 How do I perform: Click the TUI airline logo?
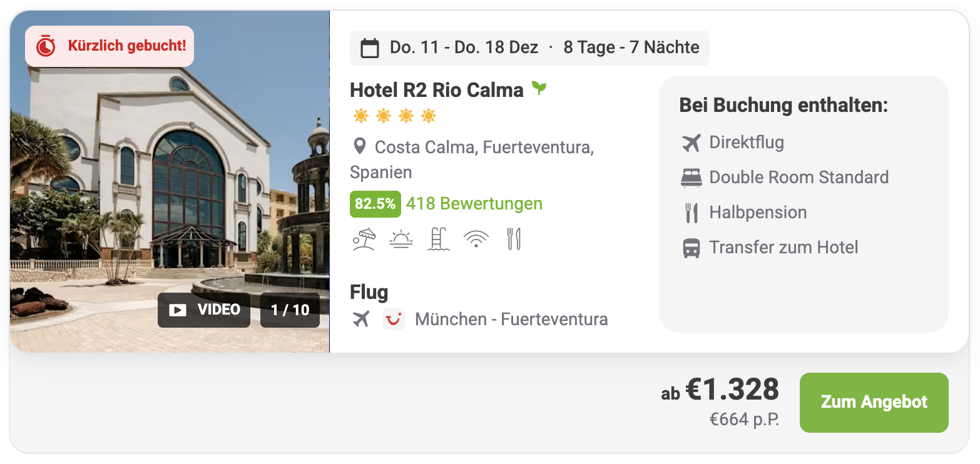394,319
